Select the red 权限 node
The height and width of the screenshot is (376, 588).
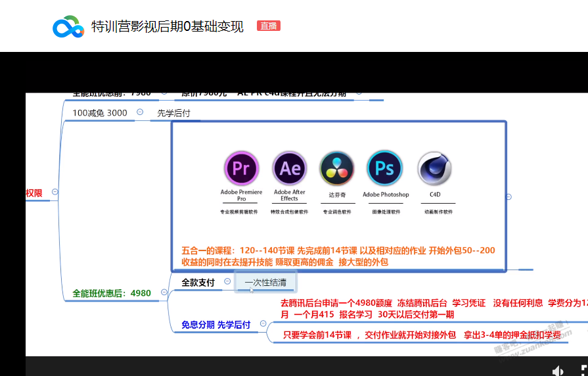(34, 193)
